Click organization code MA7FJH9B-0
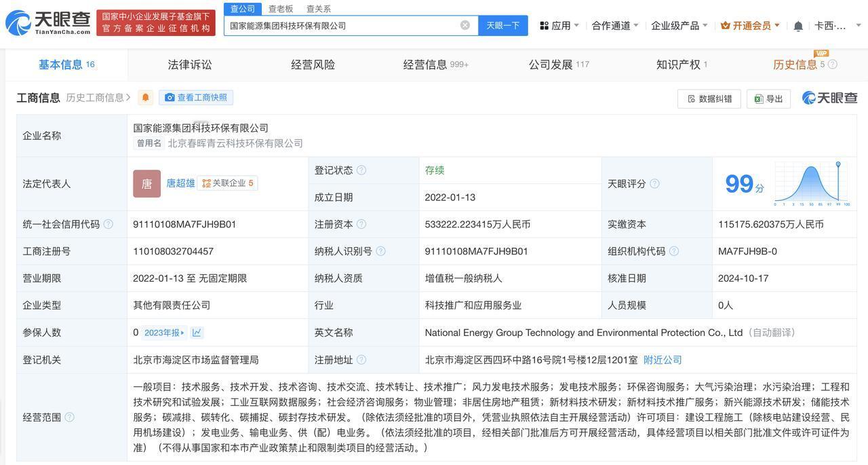 747,251
